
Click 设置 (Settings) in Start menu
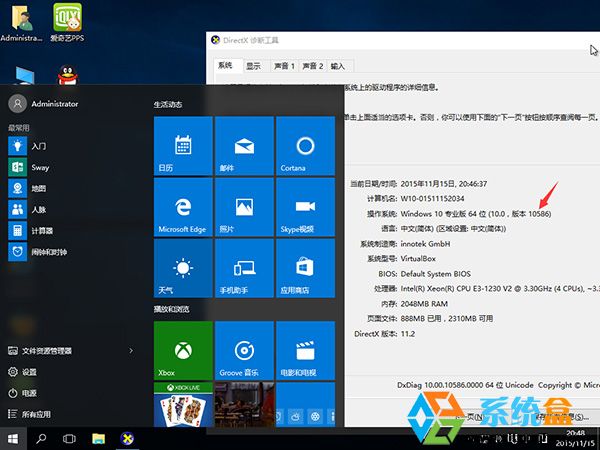[x=30, y=372]
